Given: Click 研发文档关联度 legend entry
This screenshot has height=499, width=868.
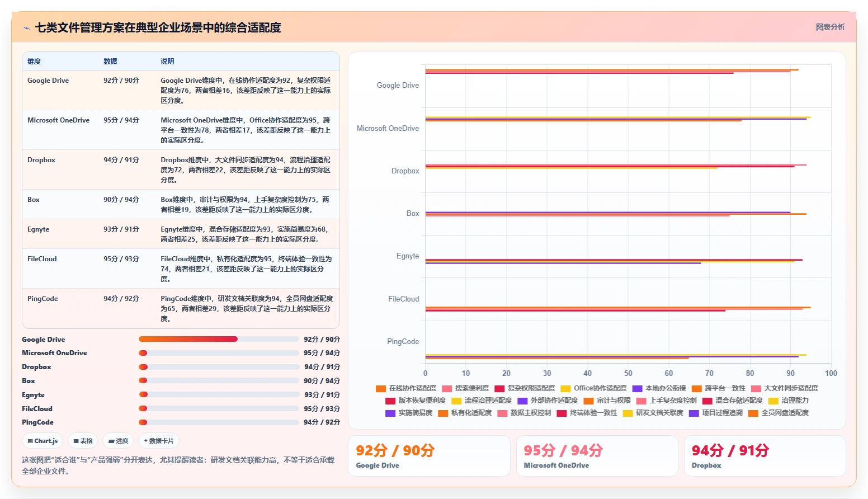Looking at the screenshot, I should coord(653,413).
